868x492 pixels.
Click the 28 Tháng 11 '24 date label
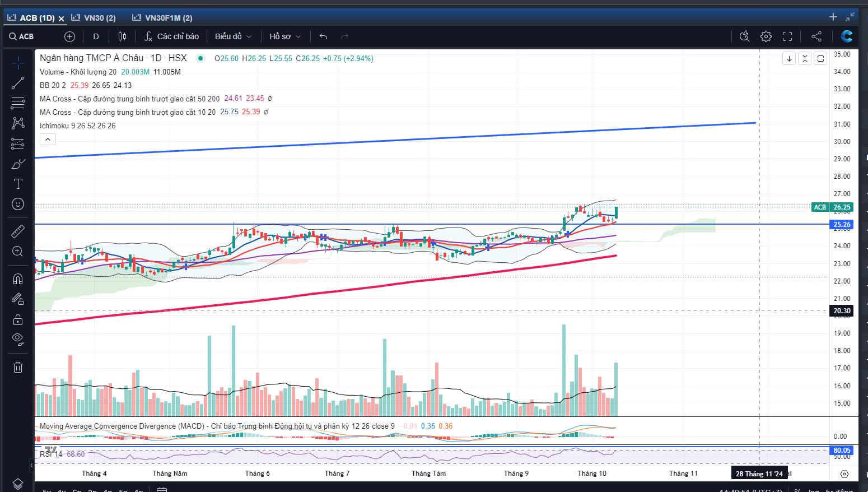(x=759, y=474)
